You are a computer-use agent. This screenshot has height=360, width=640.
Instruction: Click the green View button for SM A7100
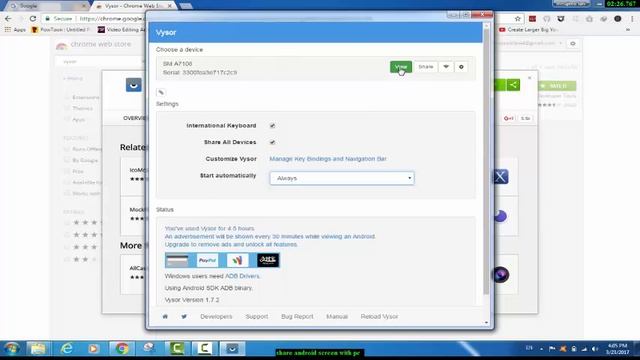400,67
